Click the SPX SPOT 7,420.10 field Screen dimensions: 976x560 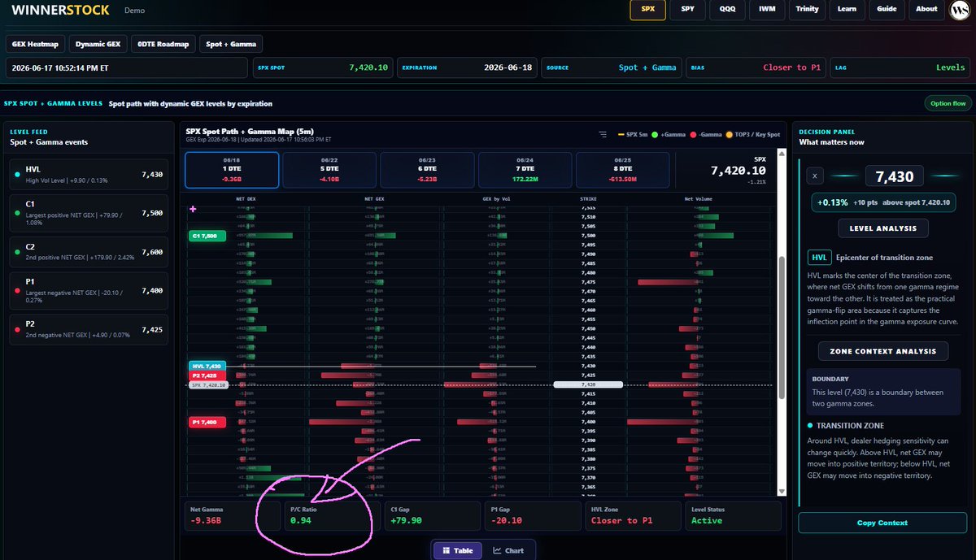[323, 67]
